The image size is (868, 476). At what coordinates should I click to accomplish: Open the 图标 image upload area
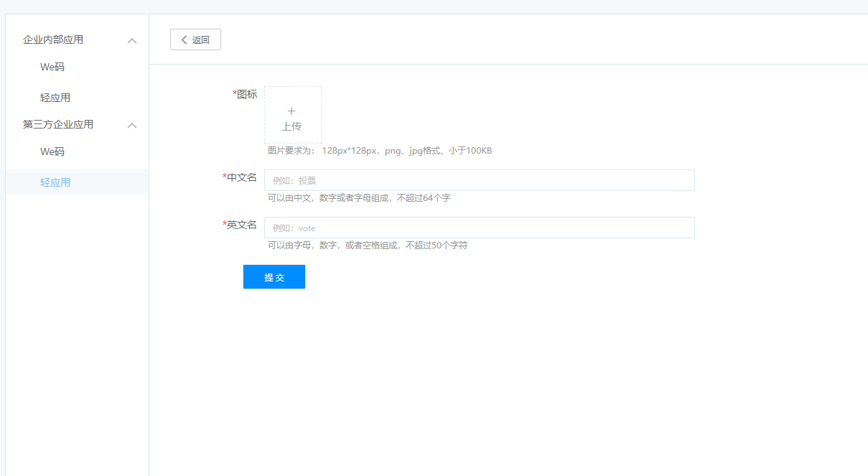[292, 115]
